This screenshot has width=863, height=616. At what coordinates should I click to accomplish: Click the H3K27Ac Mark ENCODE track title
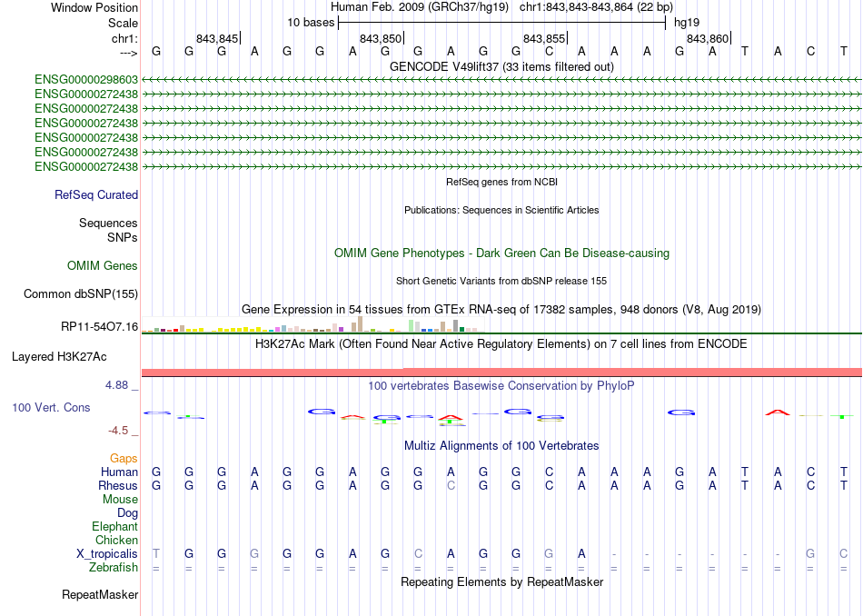501,344
